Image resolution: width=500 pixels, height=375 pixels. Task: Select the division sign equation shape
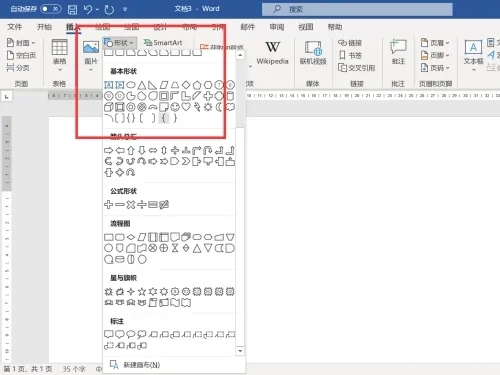pos(142,204)
